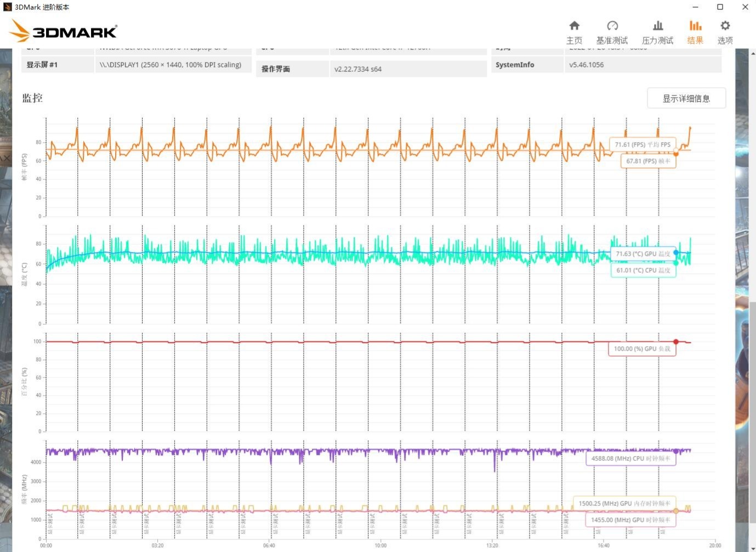This screenshot has height=552, width=756.
Task: Open Options (选项) gear icon
Action: pyautogui.click(x=725, y=26)
